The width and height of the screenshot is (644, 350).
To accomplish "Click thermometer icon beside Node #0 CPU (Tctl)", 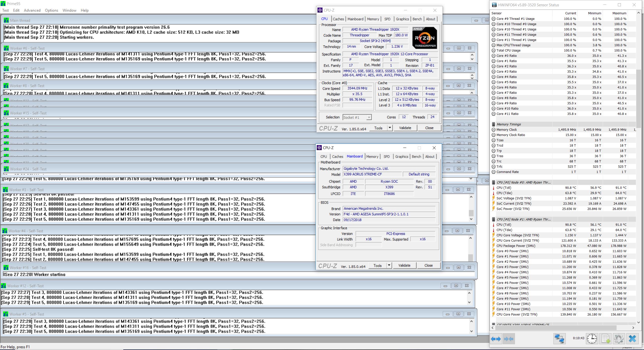I will point(494,188).
